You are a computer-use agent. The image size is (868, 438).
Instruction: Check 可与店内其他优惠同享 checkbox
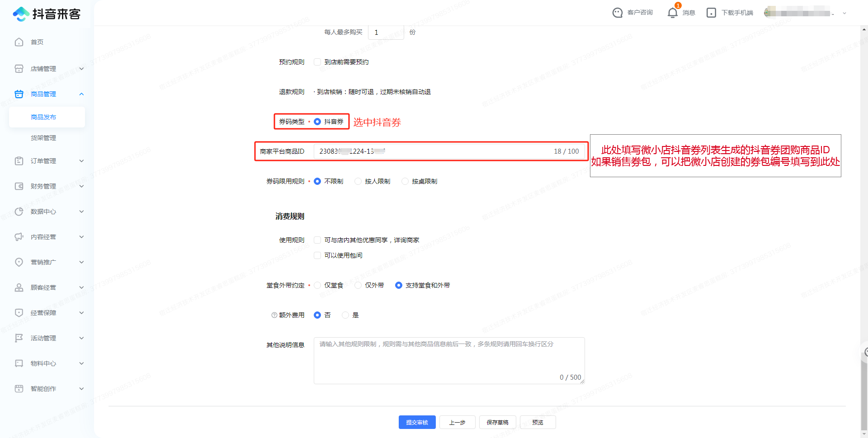tap(317, 240)
